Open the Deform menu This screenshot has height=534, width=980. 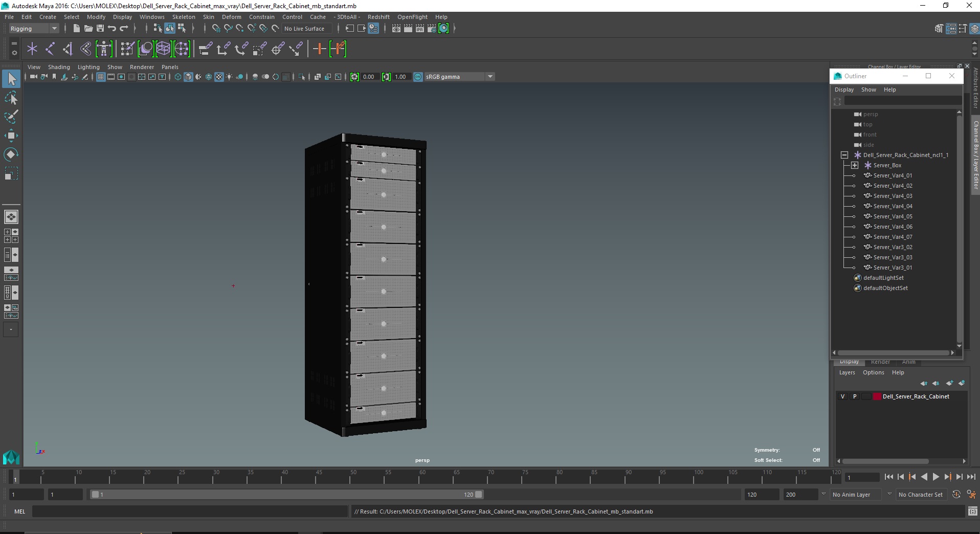click(x=231, y=17)
